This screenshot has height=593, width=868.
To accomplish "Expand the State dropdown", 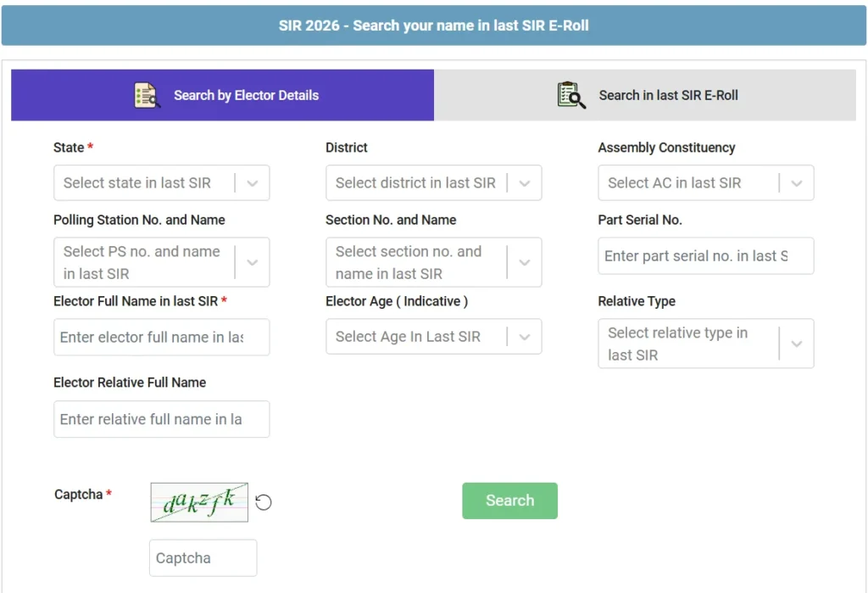I will point(148,183).
